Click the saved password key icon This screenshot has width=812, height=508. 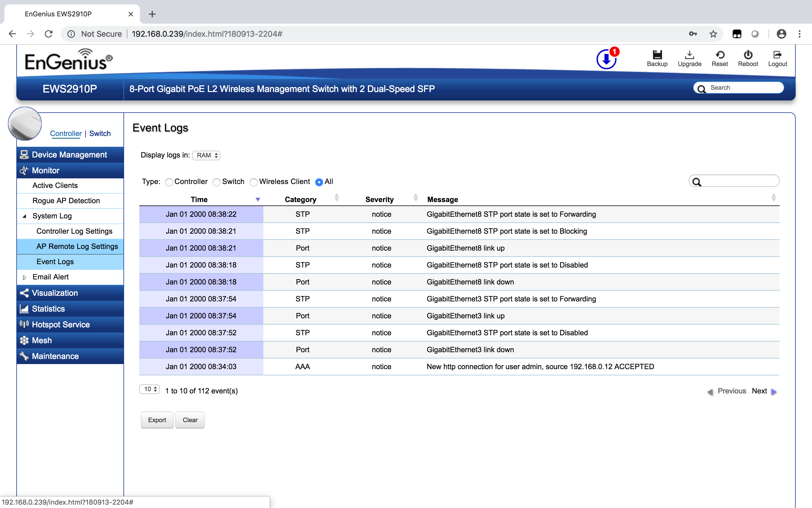(x=693, y=34)
